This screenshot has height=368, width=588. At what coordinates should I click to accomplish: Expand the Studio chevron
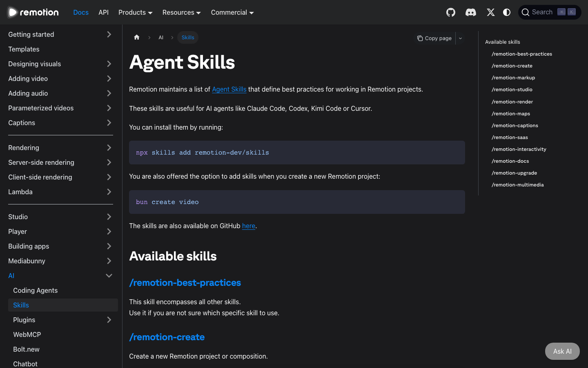coord(109,217)
